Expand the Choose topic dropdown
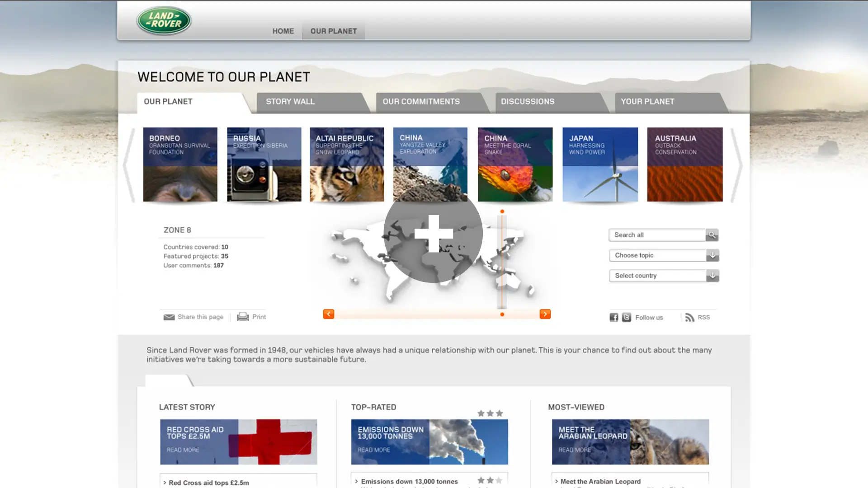The width and height of the screenshot is (868, 488). click(712, 255)
